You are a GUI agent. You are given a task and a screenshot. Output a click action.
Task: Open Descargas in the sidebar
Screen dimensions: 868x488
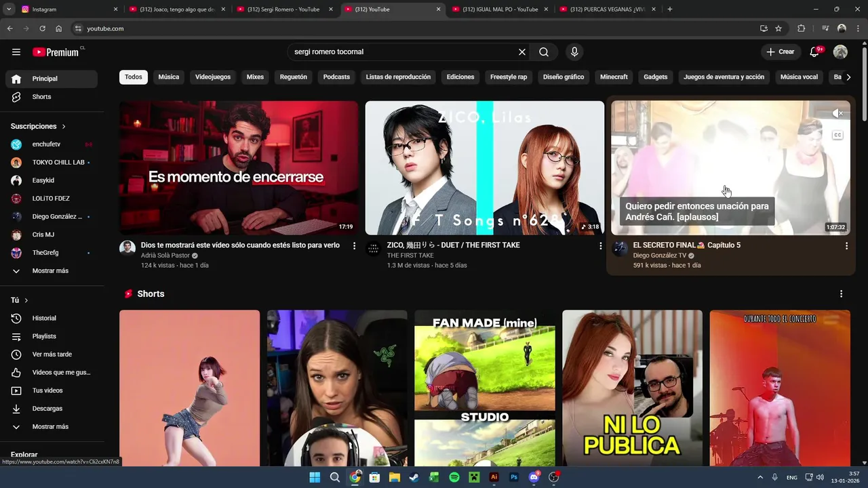[x=52, y=409]
